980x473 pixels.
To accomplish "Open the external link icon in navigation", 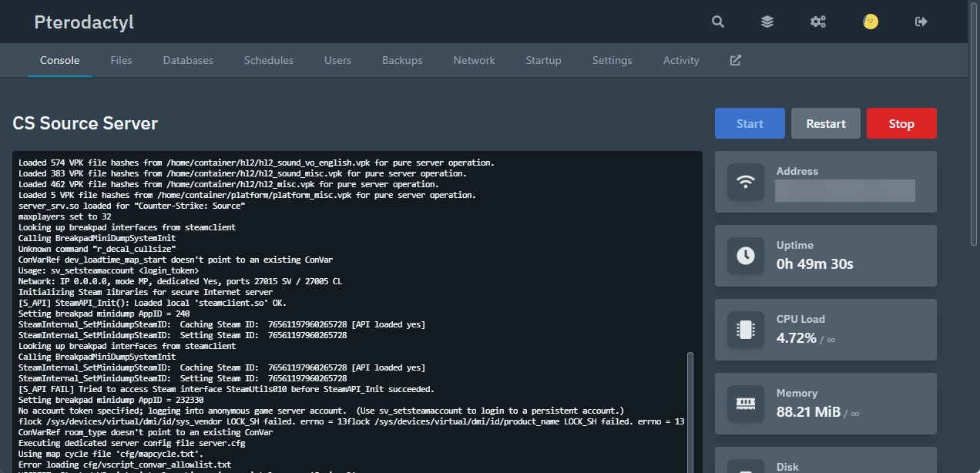I will pos(735,60).
